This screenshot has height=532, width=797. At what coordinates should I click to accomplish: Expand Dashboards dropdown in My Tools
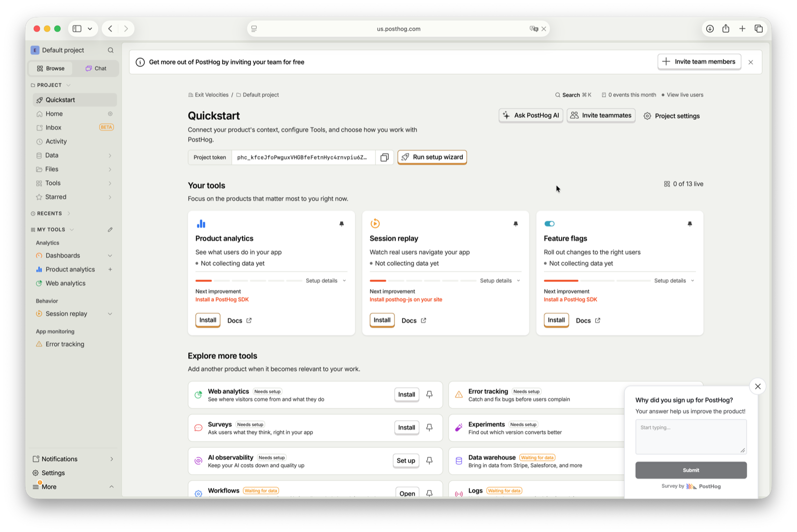click(110, 256)
